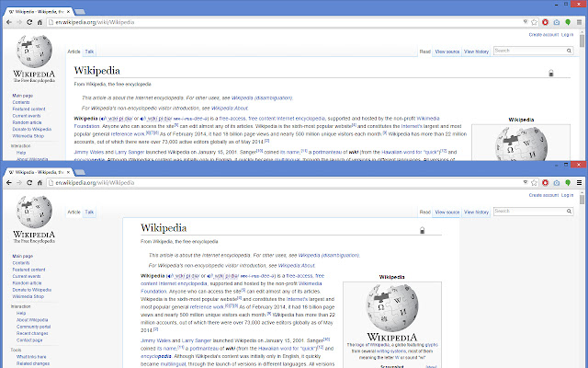Click the camera extension icon in the bottom window
The height and width of the screenshot is (368, 588).
coord(557,184)
